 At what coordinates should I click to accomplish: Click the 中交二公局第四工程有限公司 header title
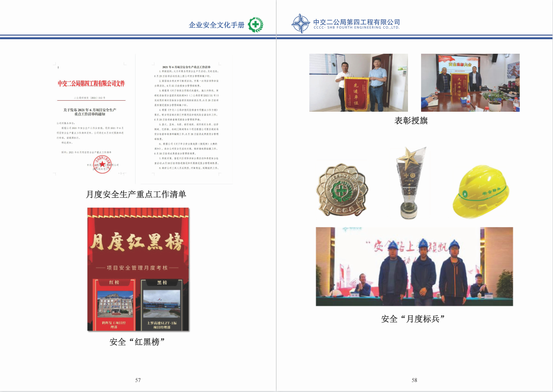(x=356, y=22)
